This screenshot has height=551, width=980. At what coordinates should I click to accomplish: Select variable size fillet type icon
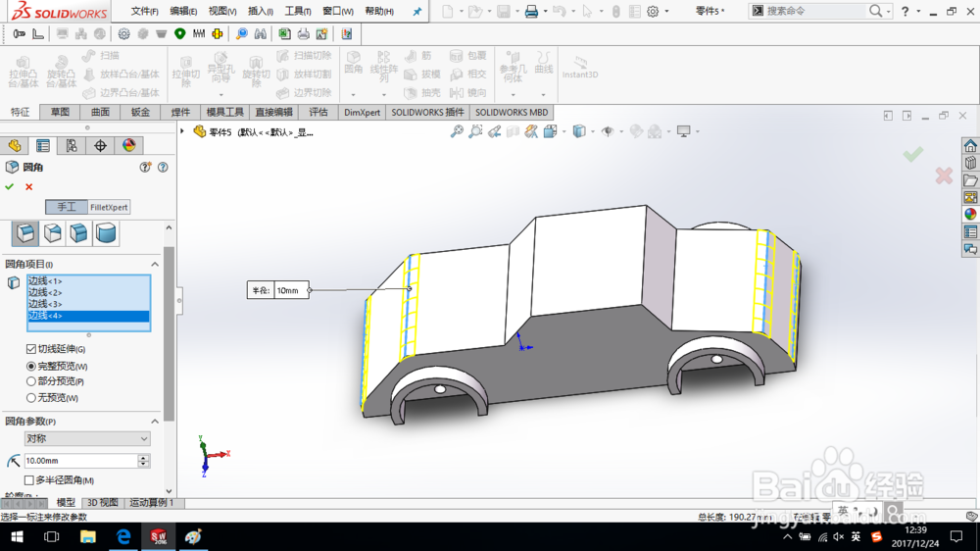coord(53,233)
